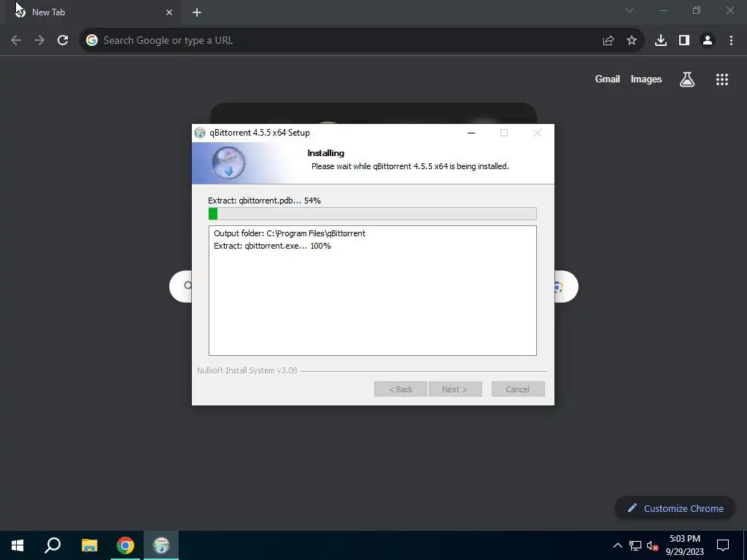This screenshot has width=747, height=560.
Task: Open the taskbar clock and date
Action: (x=684, y=545)
